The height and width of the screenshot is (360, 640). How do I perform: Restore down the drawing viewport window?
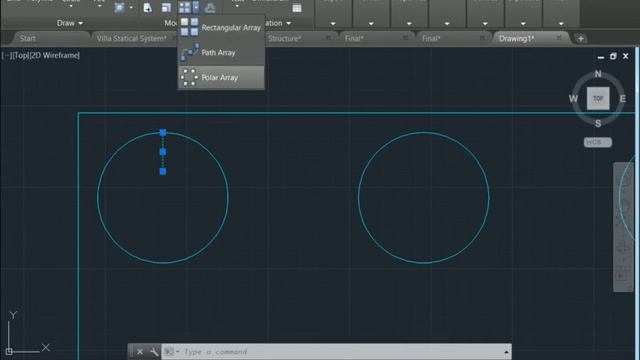(x=613, y=56)
